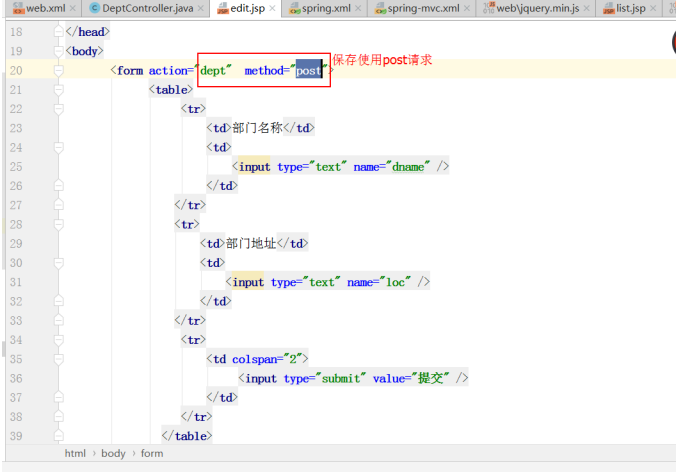Click the list.jsp file icon
Screen dimensions: 676x472
(608, 8)
